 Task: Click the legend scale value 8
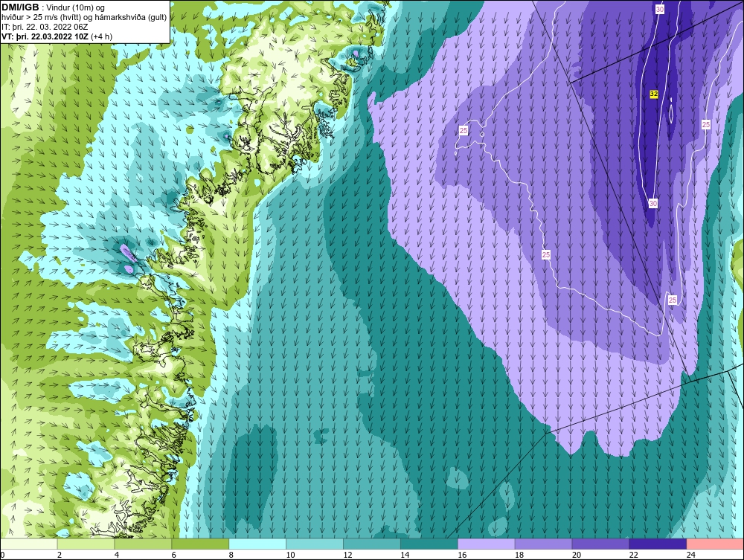(231, 555)
